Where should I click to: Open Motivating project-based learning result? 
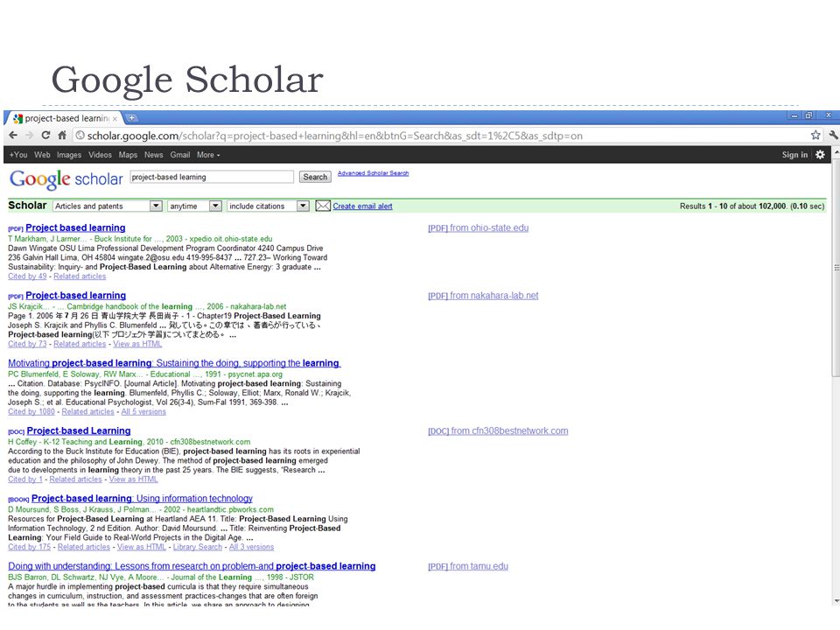click(174, 363)
